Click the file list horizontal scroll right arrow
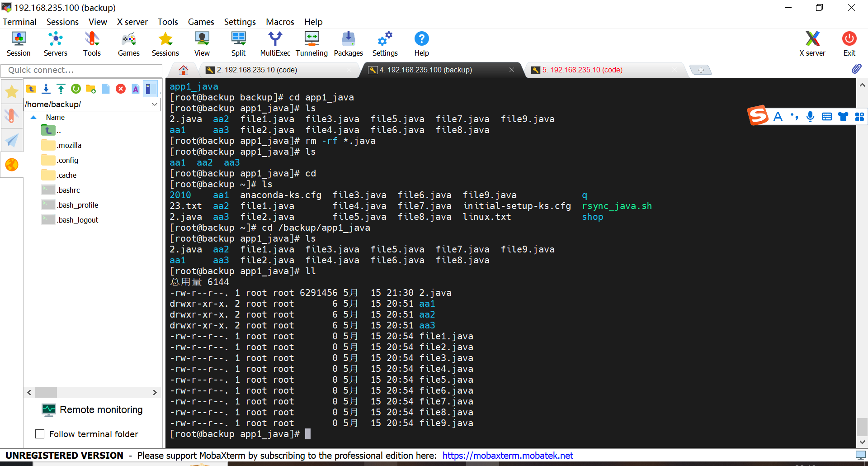 [x=155, y=392]
